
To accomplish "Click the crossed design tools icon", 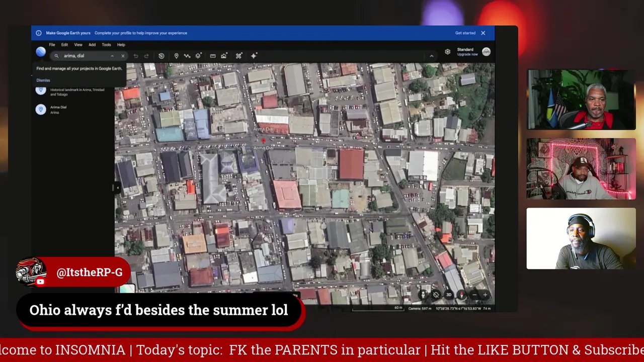I will pos(238,56).
